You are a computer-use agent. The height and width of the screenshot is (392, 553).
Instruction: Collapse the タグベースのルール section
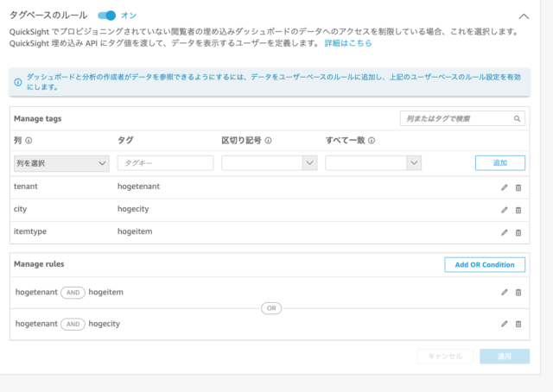pos(523,16)
